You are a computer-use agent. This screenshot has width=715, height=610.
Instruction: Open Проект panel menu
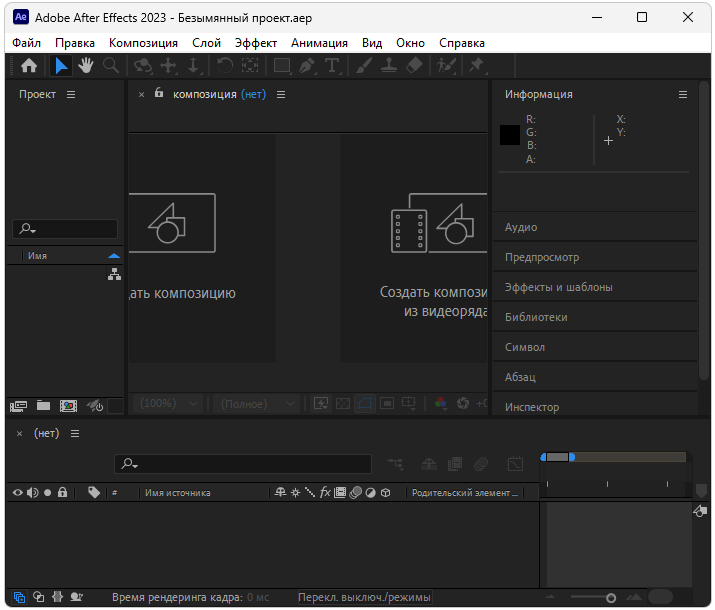[71, 94]
